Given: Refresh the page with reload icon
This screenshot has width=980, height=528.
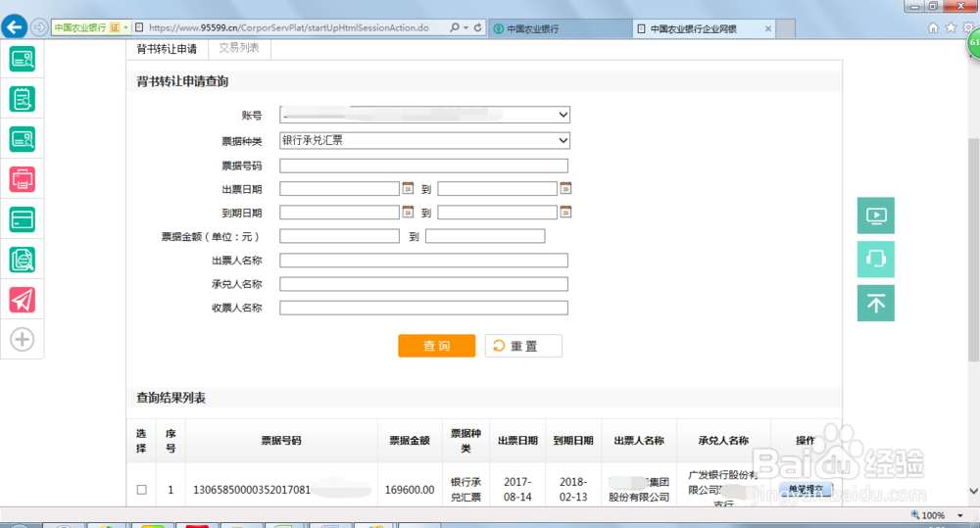Looking at the screenshot, I should tap(477, 27).
